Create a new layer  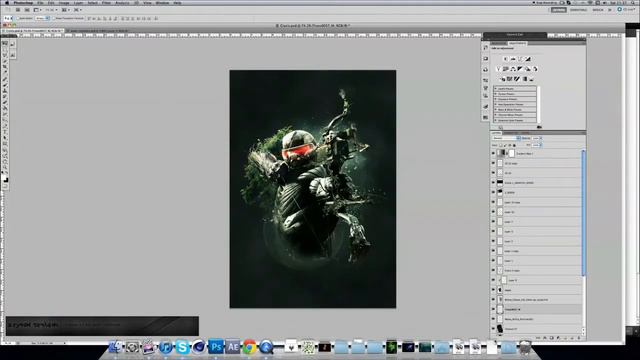pos(572,338)
